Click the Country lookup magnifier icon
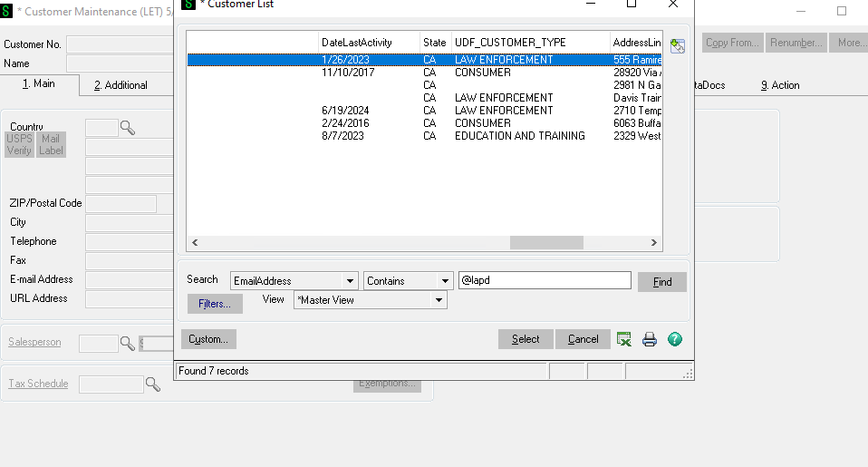This screenshot has width=868, height=467. [x=128, y=128]
